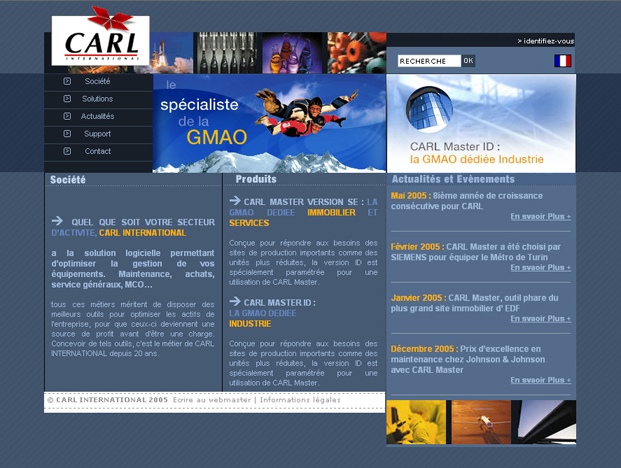
Task: Click the arrow icon beside Support
Action: pos(67,134)
